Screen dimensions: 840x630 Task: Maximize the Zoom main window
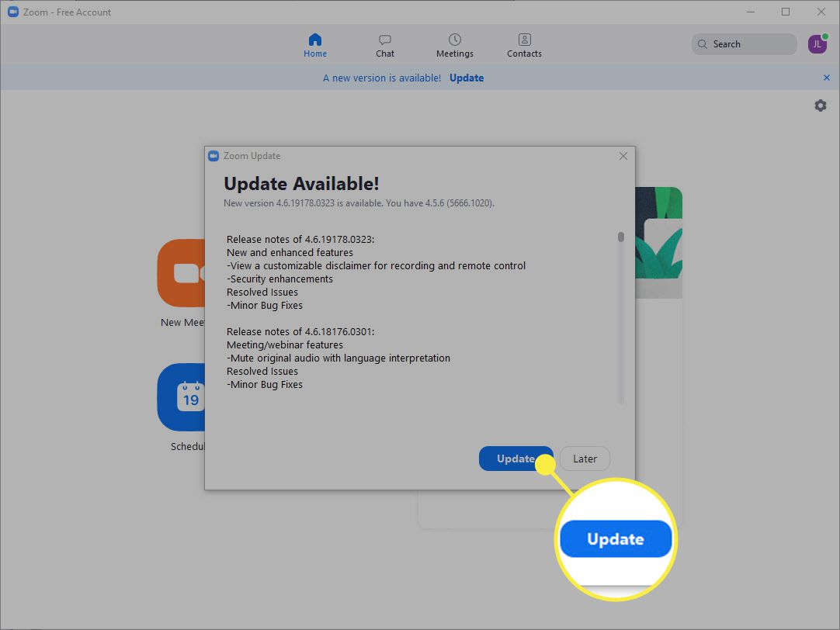pyautogui.click(x=786, y=12)
